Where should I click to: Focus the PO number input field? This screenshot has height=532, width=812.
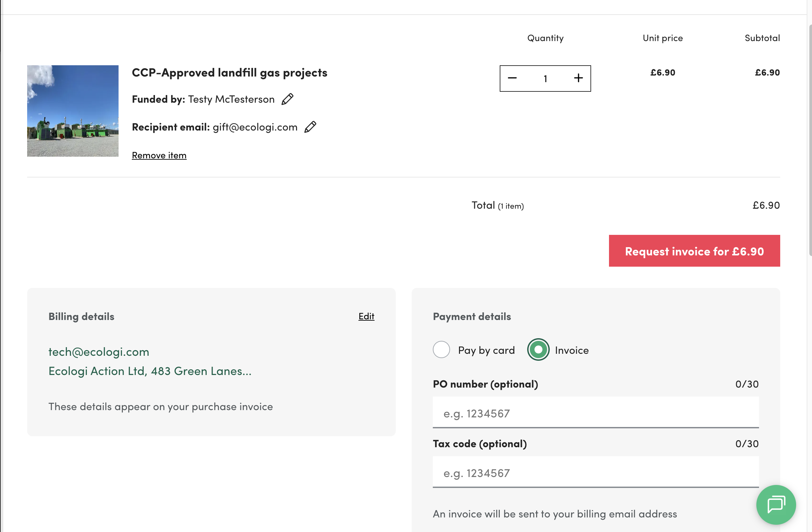click(x=595, y=413)
